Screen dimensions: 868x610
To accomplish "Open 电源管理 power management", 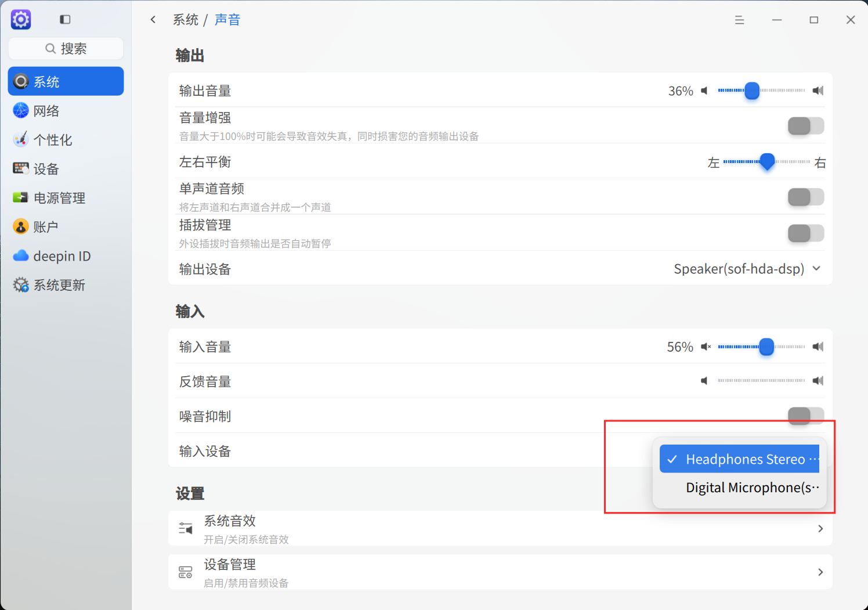I will pos(66,197).
